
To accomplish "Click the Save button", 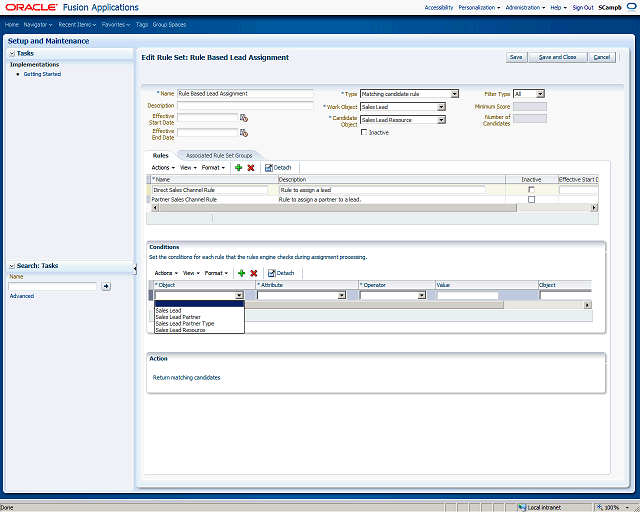I will (516, 57).
